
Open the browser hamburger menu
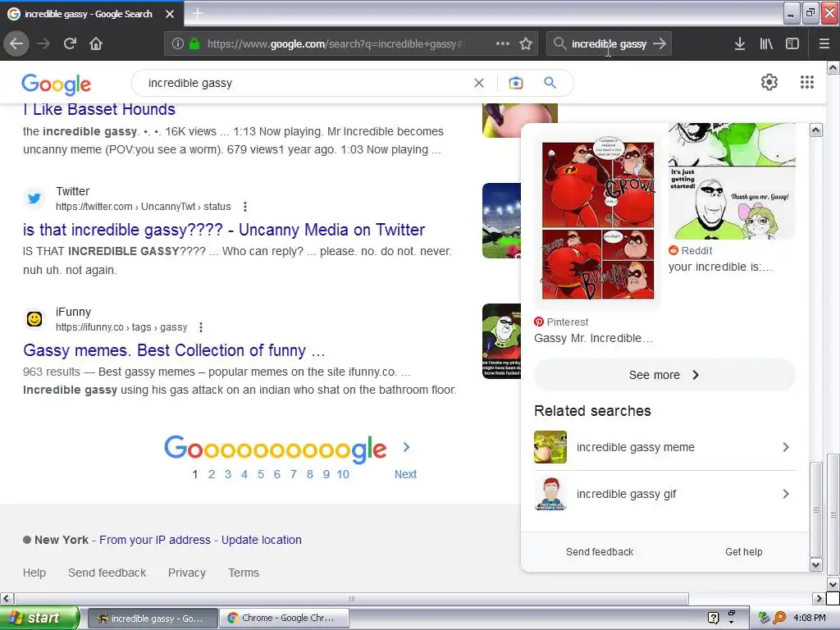click(x=824, y=43)
